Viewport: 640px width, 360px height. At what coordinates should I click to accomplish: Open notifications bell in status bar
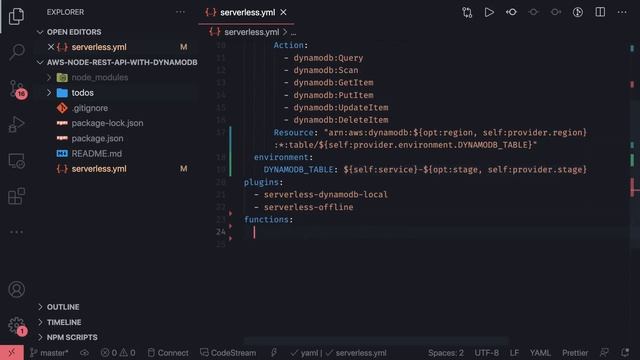tap(624, 353)
